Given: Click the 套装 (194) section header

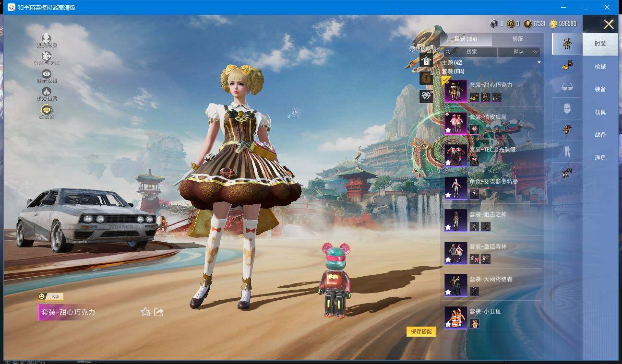Looking at the screenshot, I should pyautogui.click(x=453, y=71).
